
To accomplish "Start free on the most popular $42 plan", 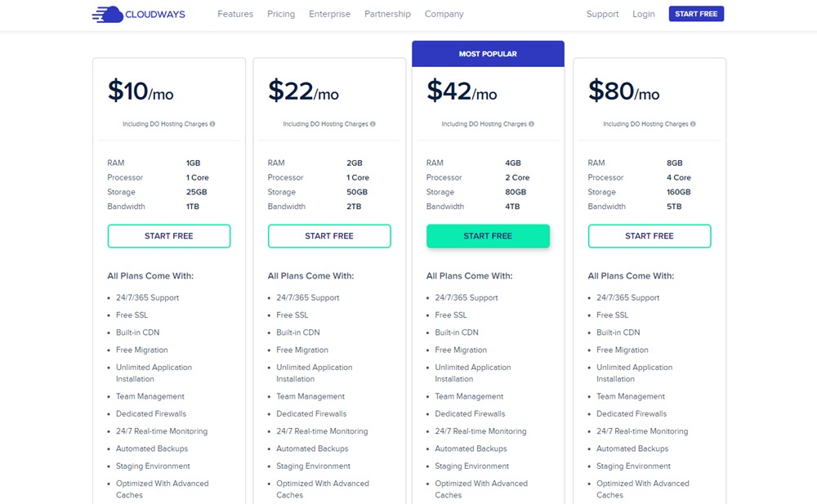I will 488,236.
